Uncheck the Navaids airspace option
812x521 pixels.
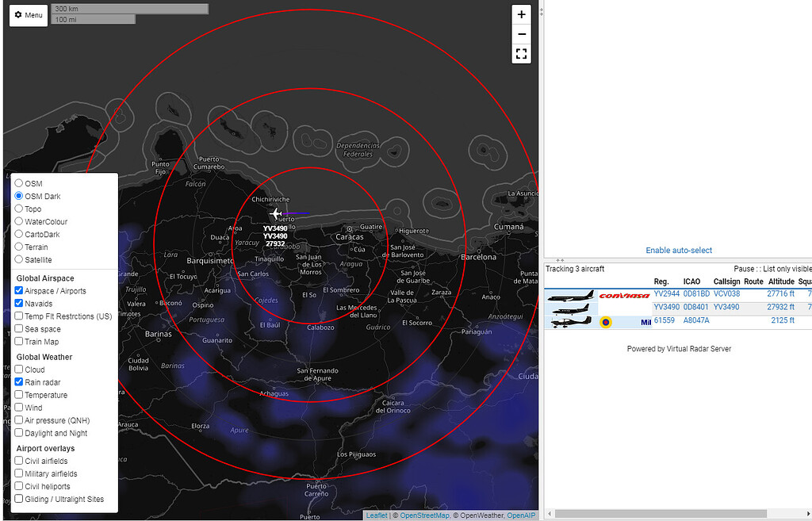[x=18, y=303]
